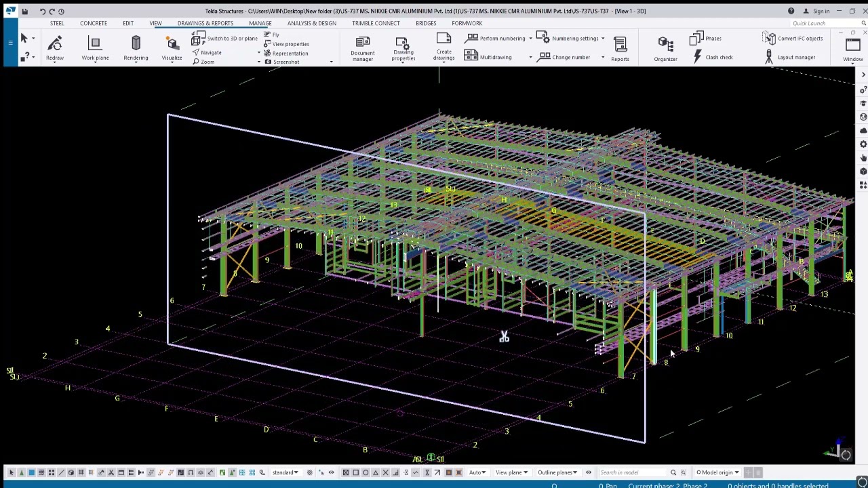This screenshot has width=868, height=488.
Task: Select the TRIMBLE CONNECT tab
Action: (376, 23)
